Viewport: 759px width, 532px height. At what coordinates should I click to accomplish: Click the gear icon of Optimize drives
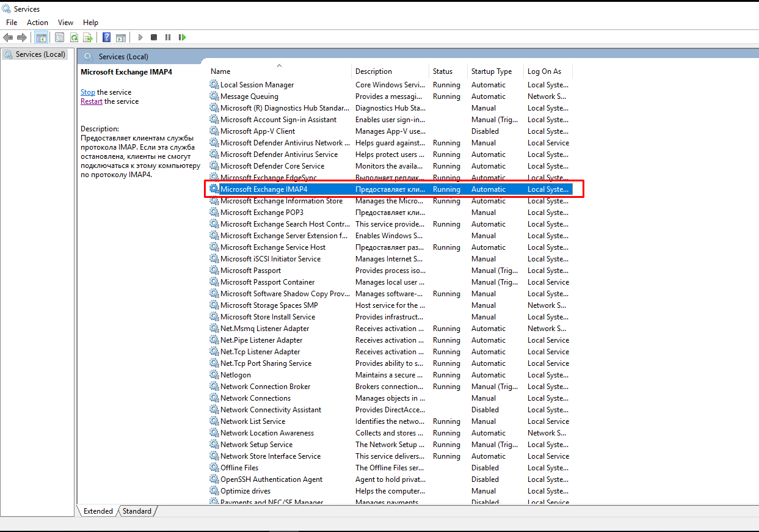pyautogui.click(x=214, y=491)
